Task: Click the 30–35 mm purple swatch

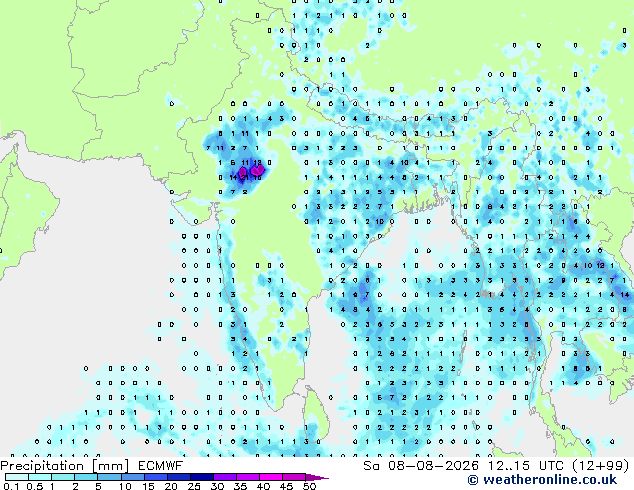Action: (224, 477)
